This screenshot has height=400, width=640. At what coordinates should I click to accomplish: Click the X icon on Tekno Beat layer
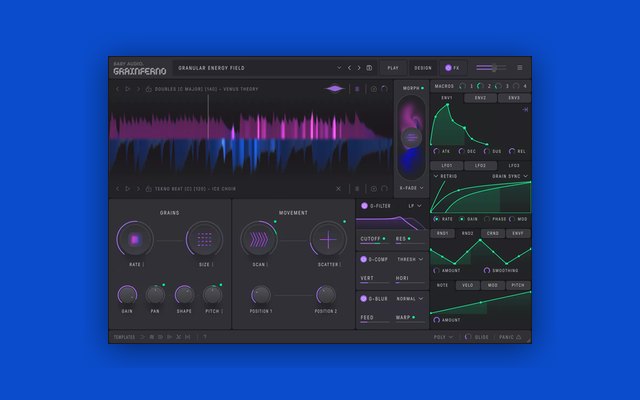[x=338, y=189]
